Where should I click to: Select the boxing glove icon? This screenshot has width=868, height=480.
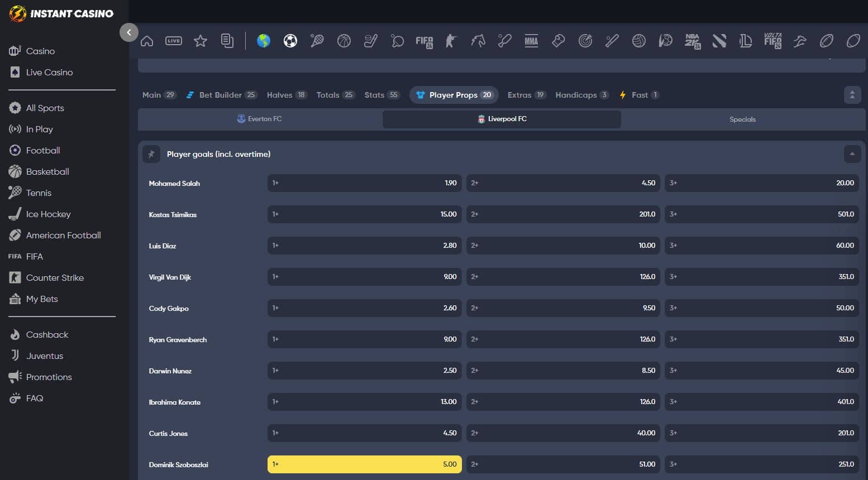pos(559,41)
